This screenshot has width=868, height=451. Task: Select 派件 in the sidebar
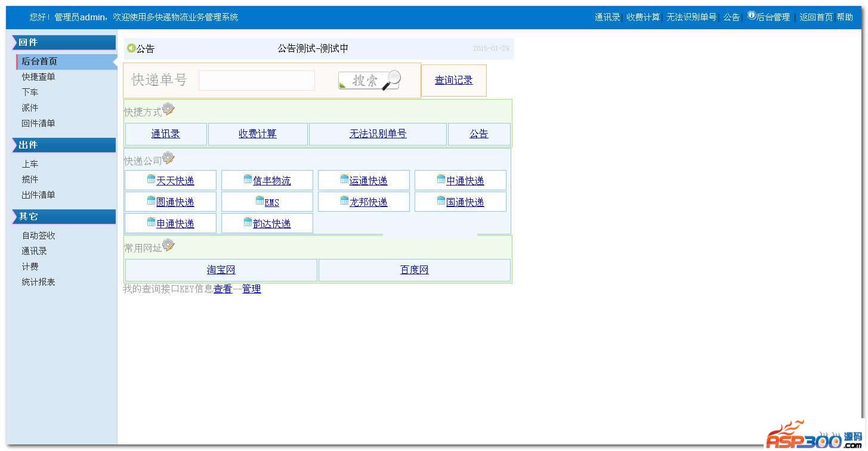pos(30,108)
